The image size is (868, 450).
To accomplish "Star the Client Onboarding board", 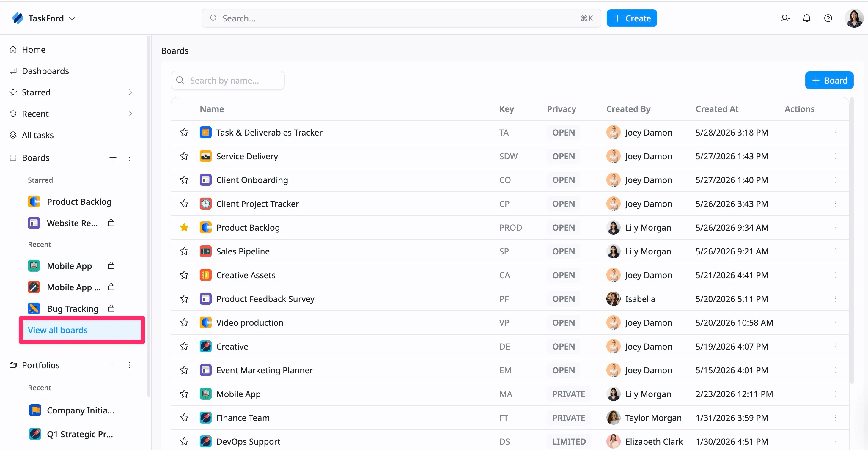I will point(184,180).
